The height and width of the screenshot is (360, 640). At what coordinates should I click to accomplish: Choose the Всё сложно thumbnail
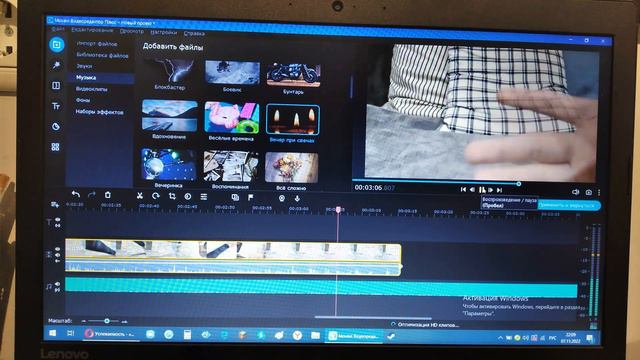tap(291, 167)
